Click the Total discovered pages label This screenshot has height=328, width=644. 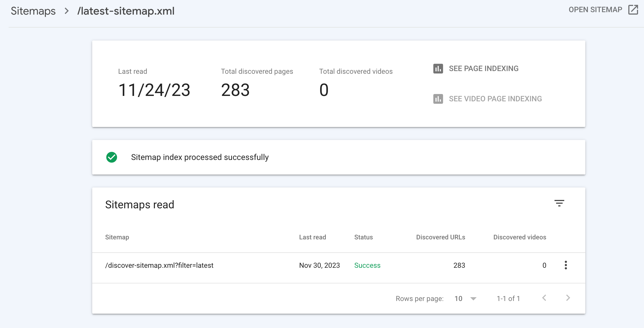coord(257,71)
